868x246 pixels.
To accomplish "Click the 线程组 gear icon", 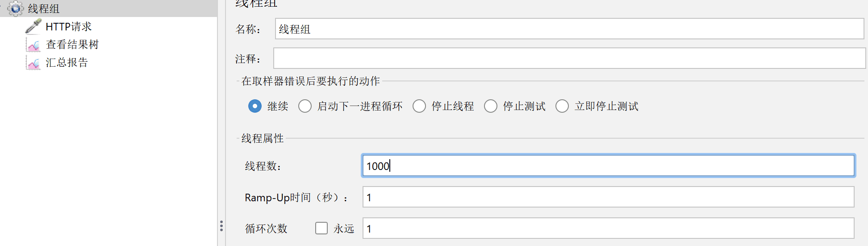I will [x=16, y=8].
